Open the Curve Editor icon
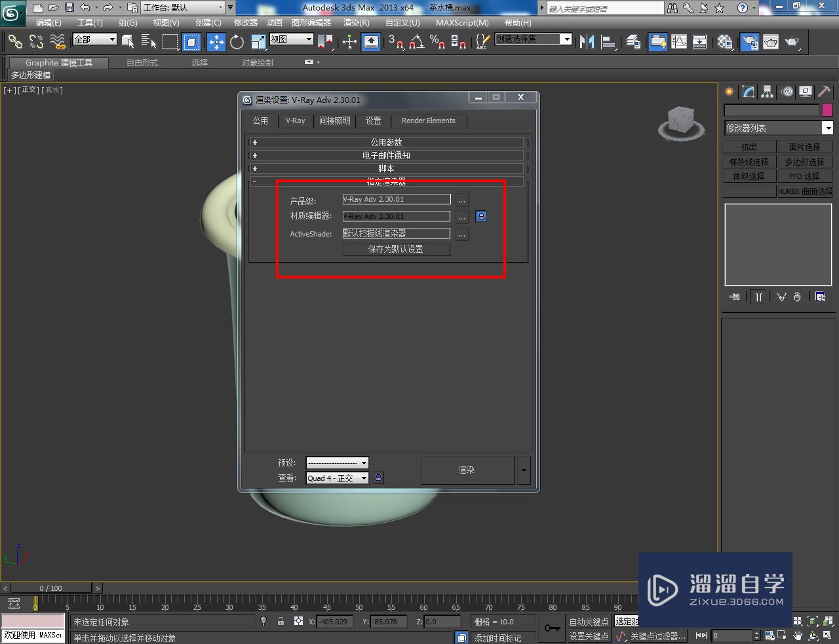 (x=679, y=42)
